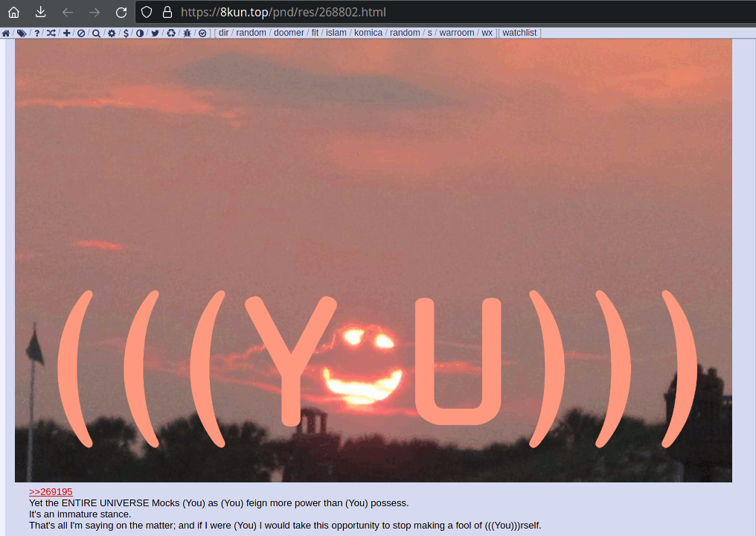The width and height of the screenshot is (756, 536).
Task: Click the line starting 'Yet the ENTIRE UNIVERSE'
Action: [x=219, y=502]
